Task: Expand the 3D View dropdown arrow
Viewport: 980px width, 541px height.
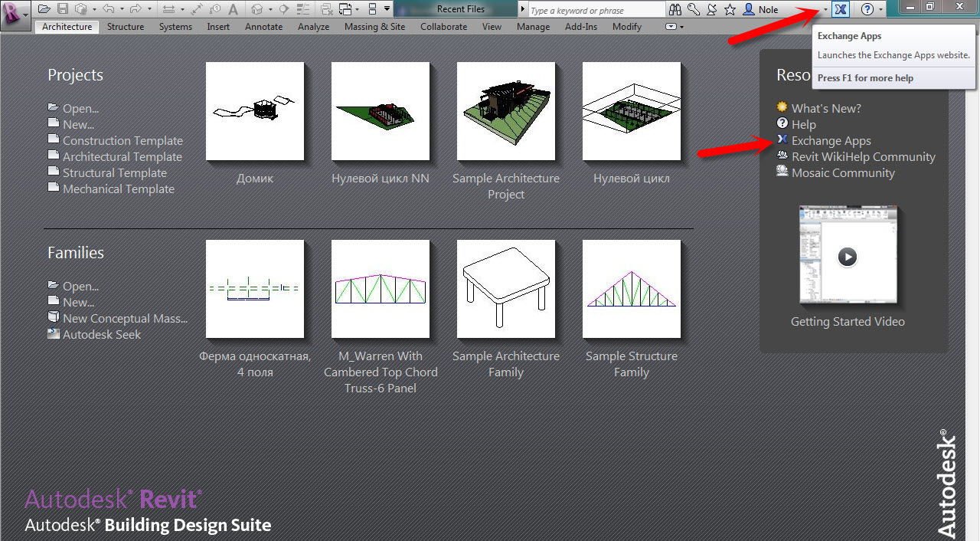Action: tap(270, 9)
